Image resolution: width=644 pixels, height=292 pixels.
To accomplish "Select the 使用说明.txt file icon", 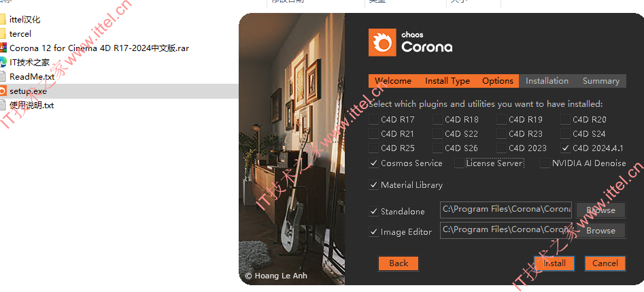I will 3,106.
